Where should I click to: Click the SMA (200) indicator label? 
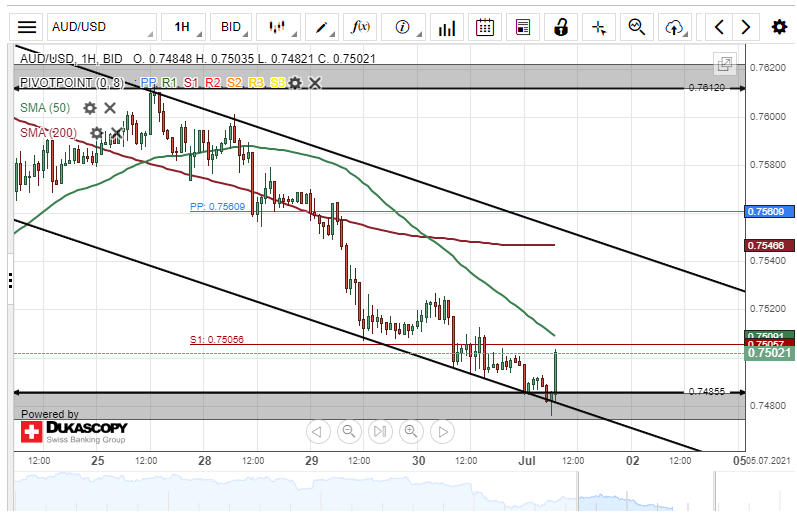tap(48, 133)
